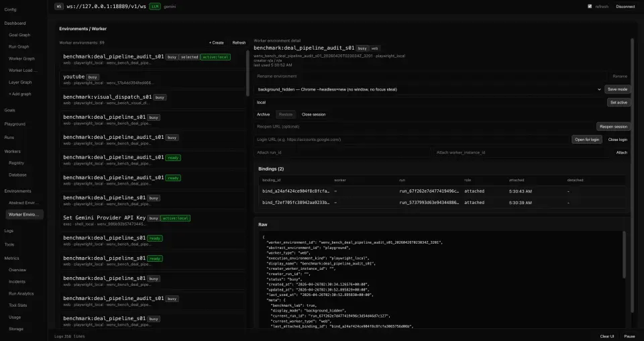
Task: Open Tool Stats in sidebar
Action: [x=17, y=305]
